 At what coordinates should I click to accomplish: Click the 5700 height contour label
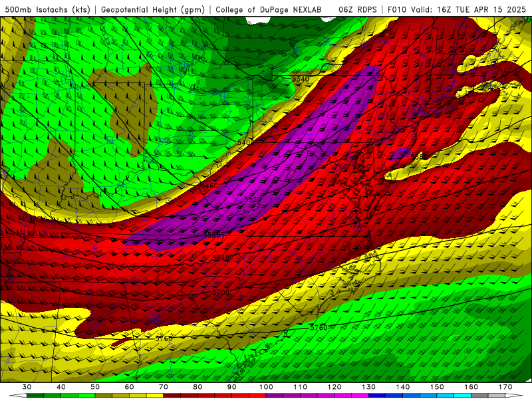click(x=221, y=292)
